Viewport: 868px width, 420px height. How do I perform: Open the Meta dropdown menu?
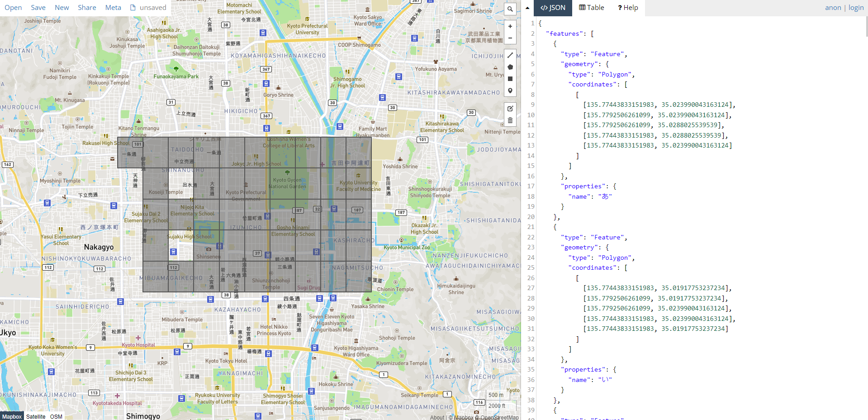113,8
